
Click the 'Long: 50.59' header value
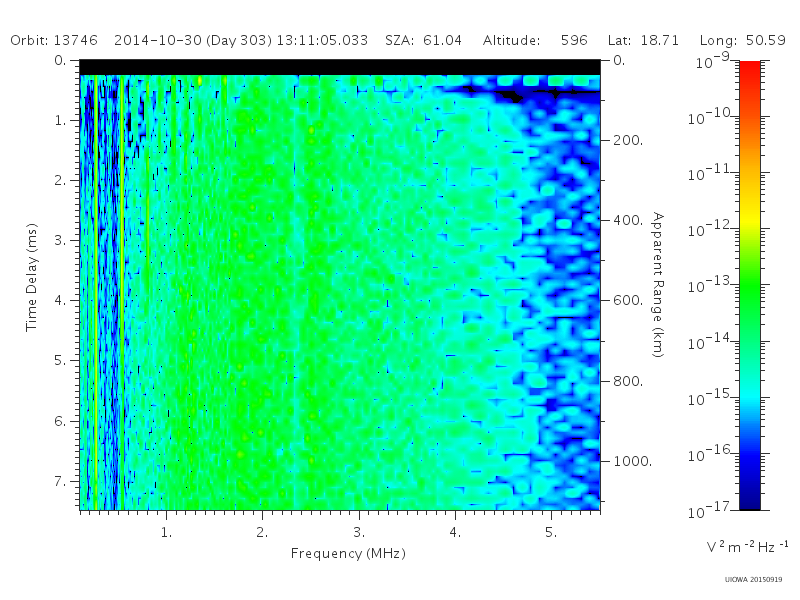[x=742, y=40]
